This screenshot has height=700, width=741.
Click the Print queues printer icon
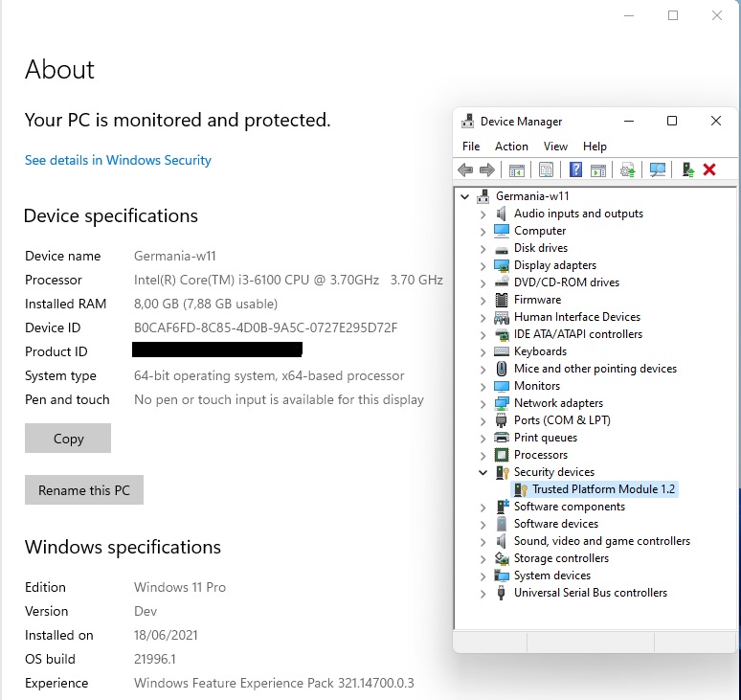coord(502,438)
